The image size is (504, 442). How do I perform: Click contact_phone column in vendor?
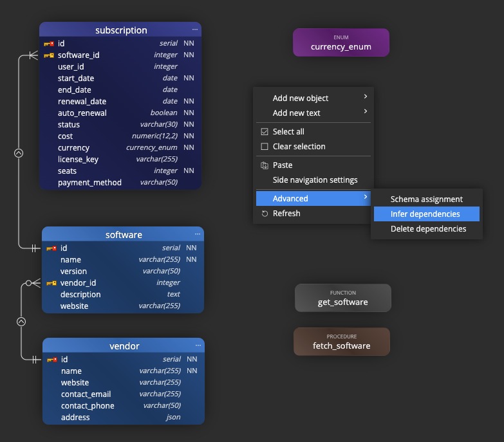click(124, 406)
